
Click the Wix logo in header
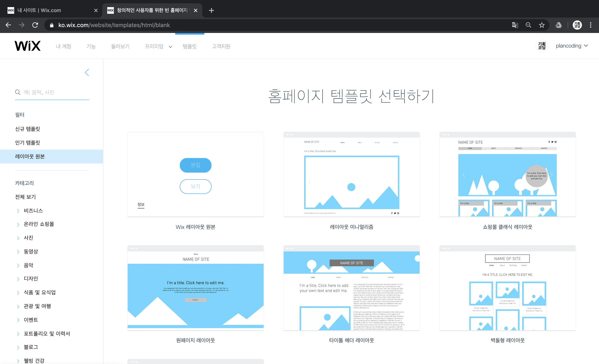(28, 46)
